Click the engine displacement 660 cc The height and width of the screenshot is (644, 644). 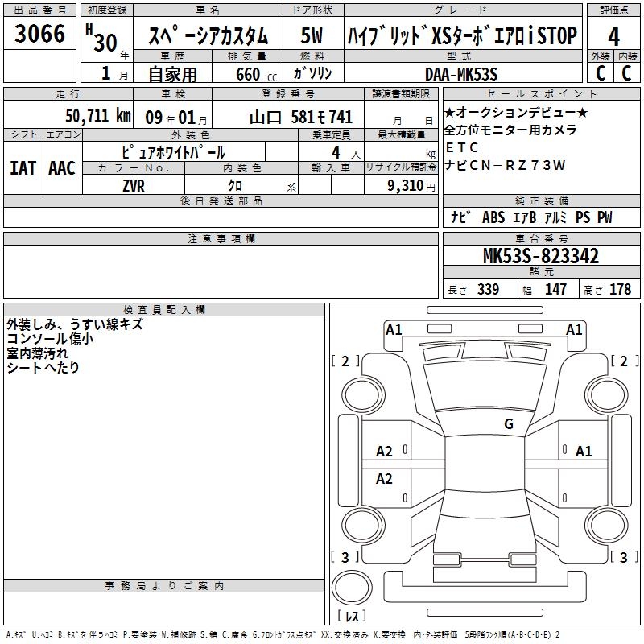pos(256,74)
